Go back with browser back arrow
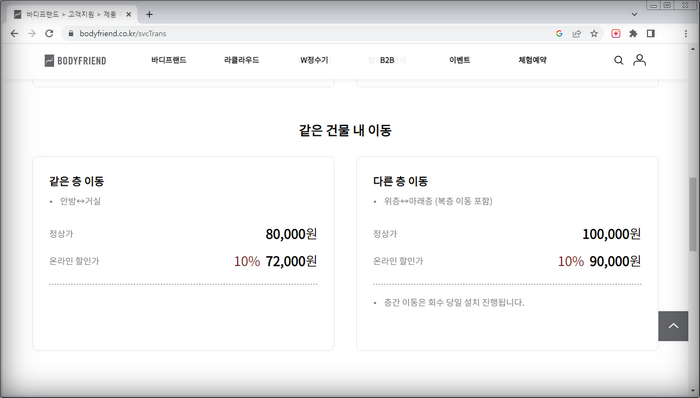The image size is (700, 398). coord(14,33)
